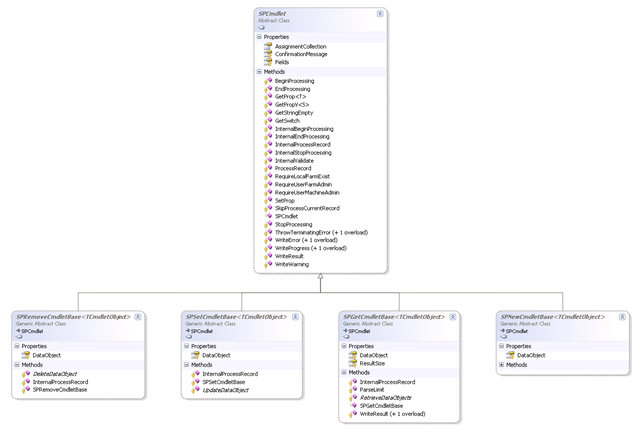The height and width of the screenshot is (429, 640).
Task: Select ParseLimit method in SPGetCmdletBase
Action: (372, 389)
